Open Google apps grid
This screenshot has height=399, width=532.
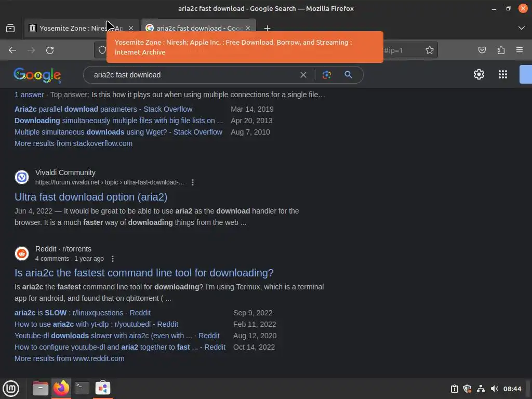click(503, 74)
